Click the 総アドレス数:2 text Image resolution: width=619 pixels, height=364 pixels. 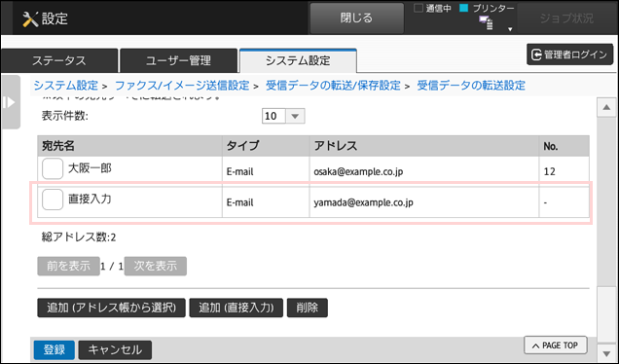click(79, 237)
